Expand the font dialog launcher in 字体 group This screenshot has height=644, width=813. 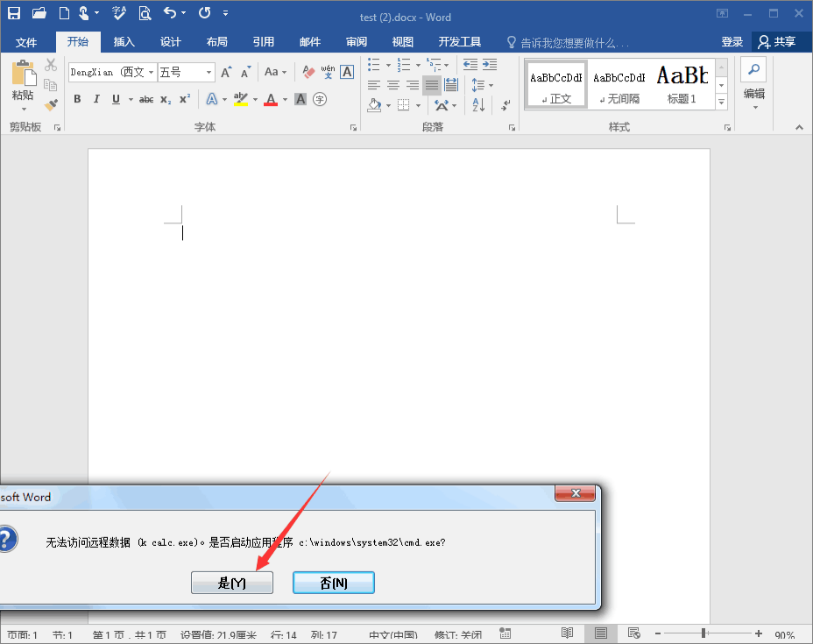click(354, 128)
